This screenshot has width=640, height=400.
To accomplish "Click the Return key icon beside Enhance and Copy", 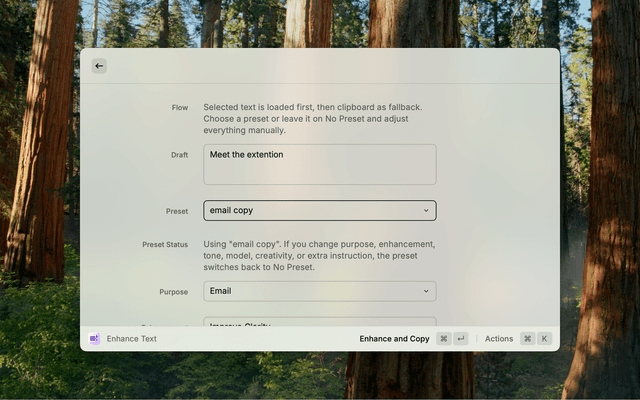I will pyautogui.click(x=460, y=339).
